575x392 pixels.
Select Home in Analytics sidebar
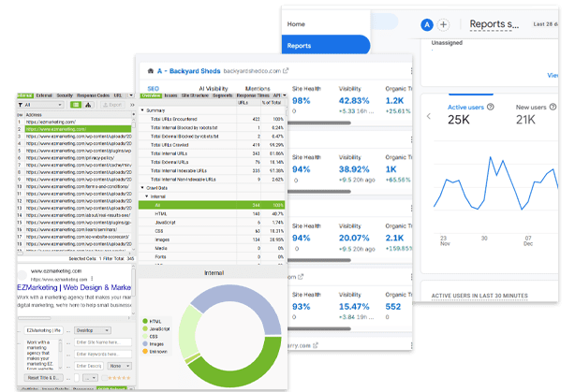[x=296, y=24]
